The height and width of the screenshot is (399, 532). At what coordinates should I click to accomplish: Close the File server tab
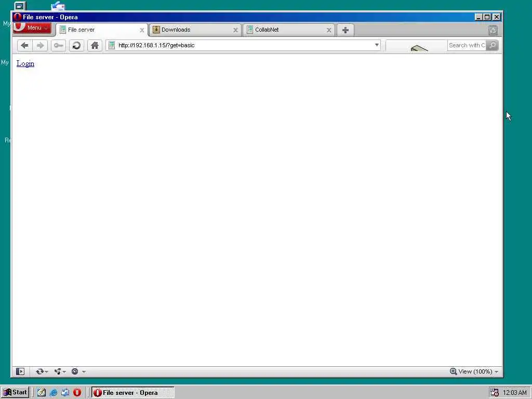(x=142, y=30)
